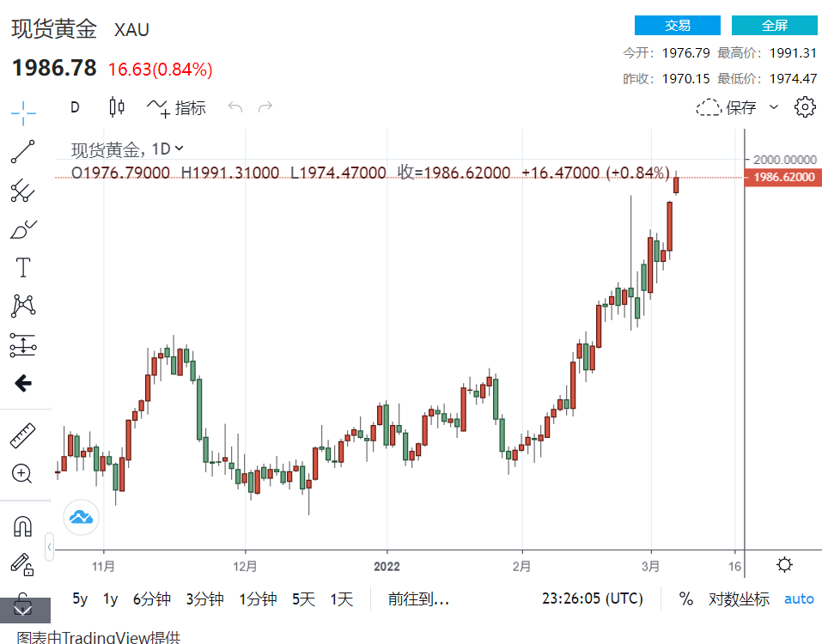Click the blue 交易 button
Image resolution: width=822 pixels, height=644 pixels.
pyautogui.click(x=677, y=26)
